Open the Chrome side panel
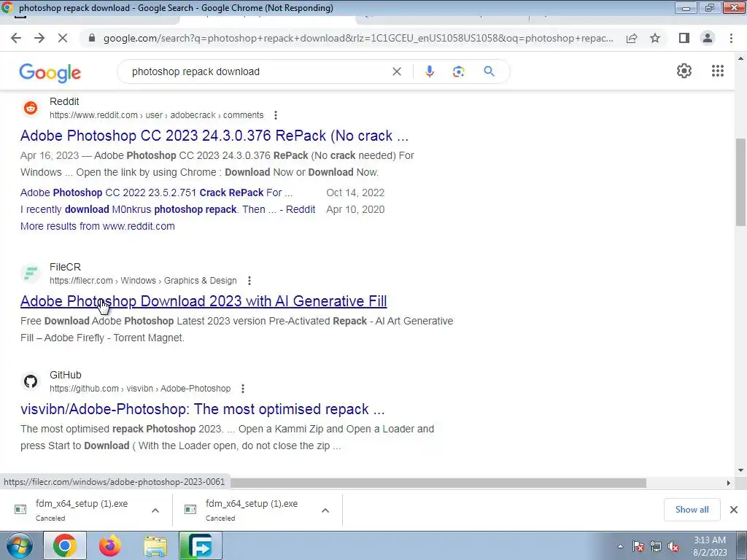Image resolution: width=747 pixels, height=560 pixels. click(684, 38)
